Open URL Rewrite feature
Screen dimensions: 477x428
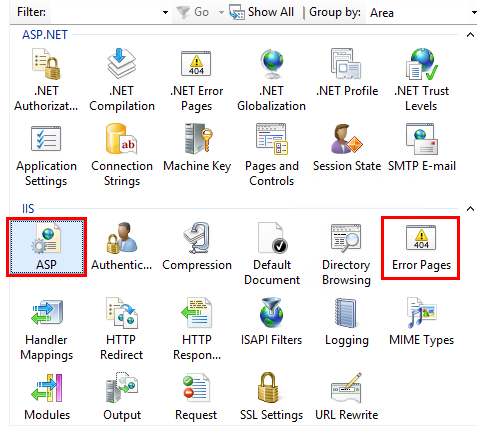tap(347, 397)
